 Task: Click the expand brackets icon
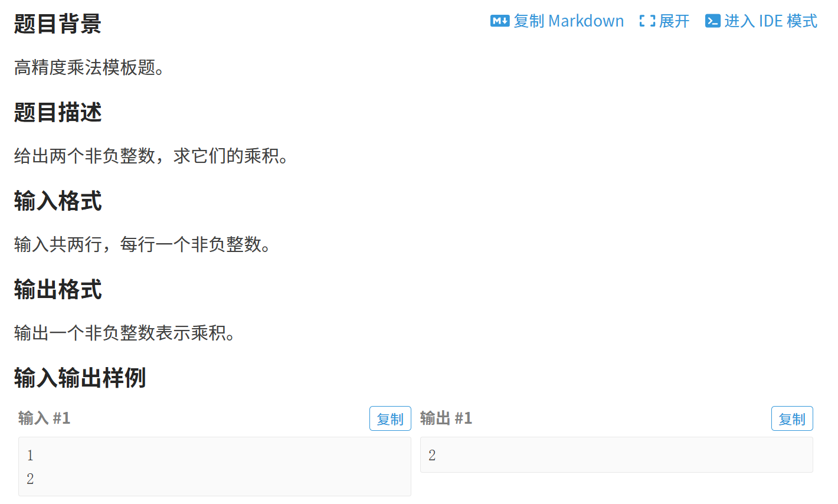point(647,21)
